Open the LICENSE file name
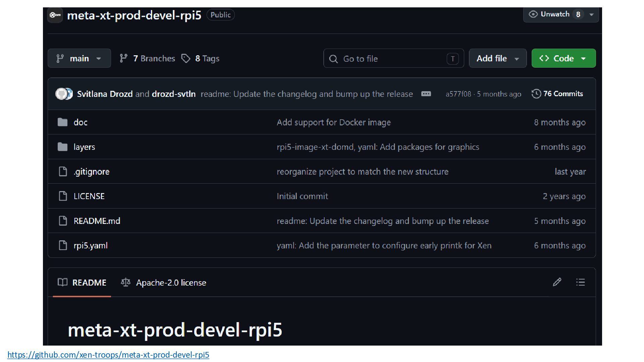This screenshot has height=362, width=644. click(89, 196)
